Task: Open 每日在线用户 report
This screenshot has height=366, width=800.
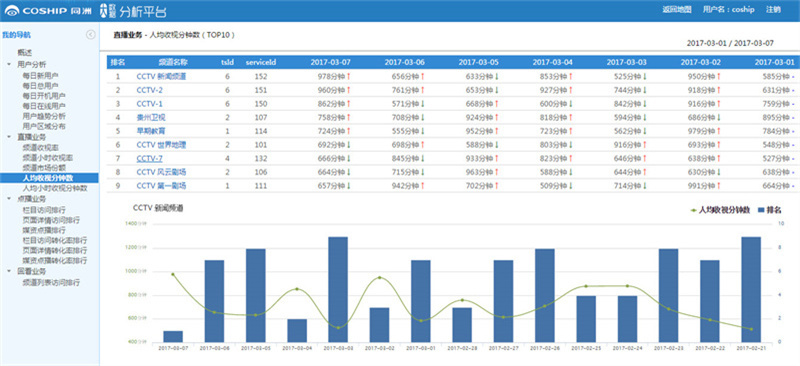Action: pos(44,106)
